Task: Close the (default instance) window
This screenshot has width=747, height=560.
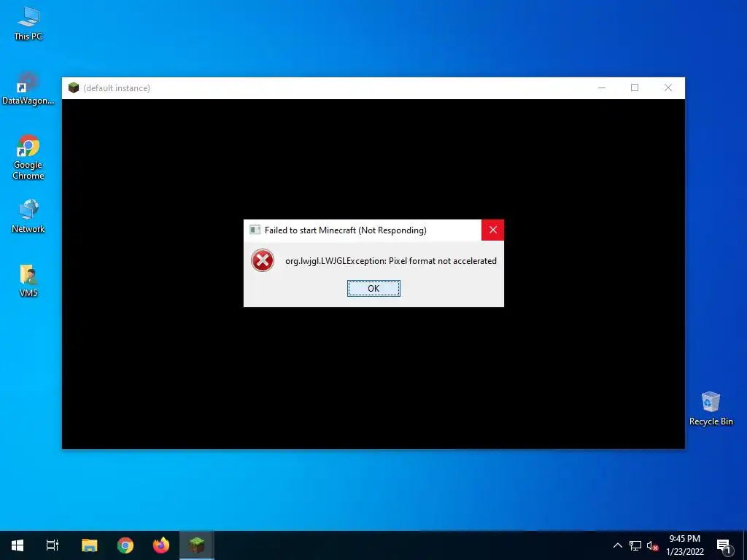Action: 668,87
